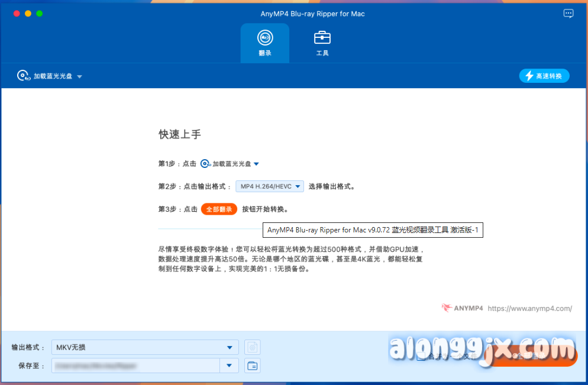
Task: Open the browse folder icon next to 保存至
Action: 253,365
